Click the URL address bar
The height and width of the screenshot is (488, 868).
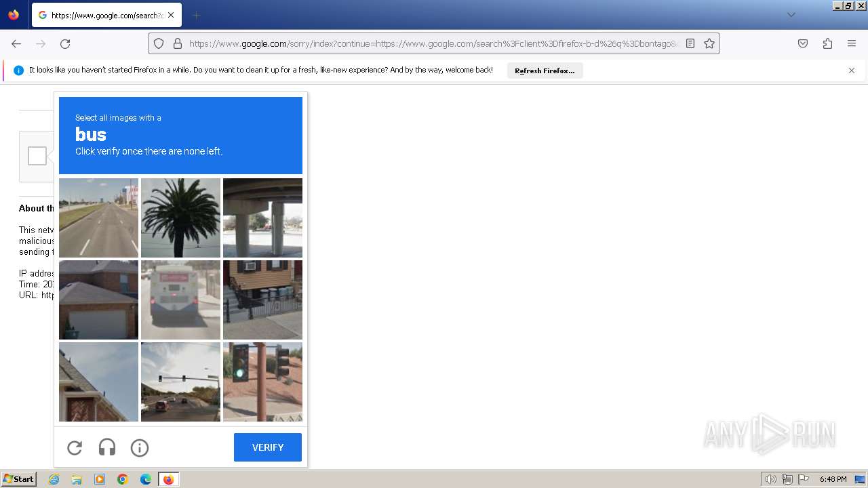[434, 43]
